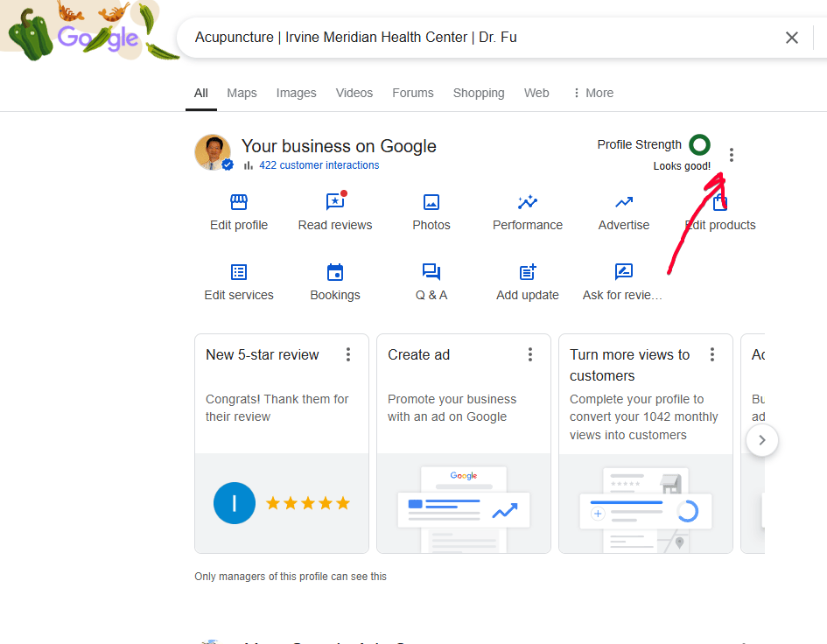View Performance statistics icon
The image size is (827, 644).
(527, 202)
